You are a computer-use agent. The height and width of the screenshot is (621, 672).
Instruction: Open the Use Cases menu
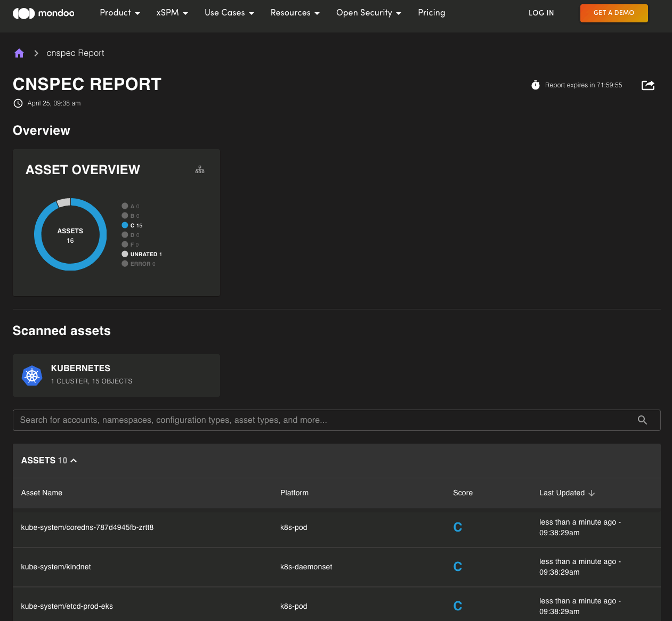(x=229, y=13)
